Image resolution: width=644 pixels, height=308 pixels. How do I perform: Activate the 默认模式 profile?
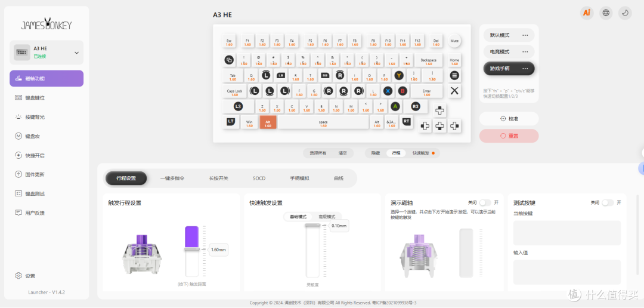[x=500, y=35]
